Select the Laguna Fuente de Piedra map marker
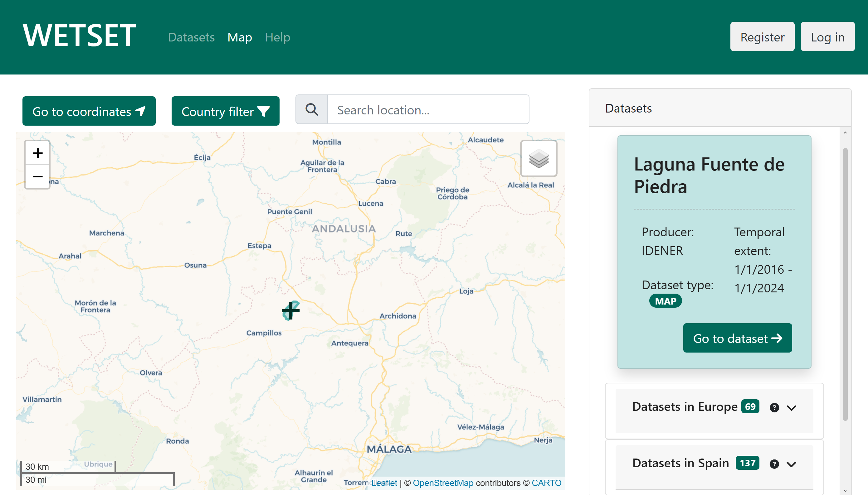Image resolution: width=868 pixels, height=495 pixels. point(291,310)
